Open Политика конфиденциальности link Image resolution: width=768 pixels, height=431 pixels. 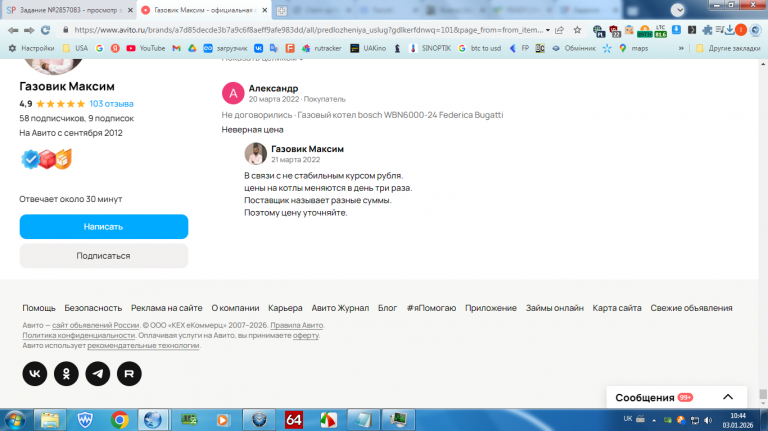[78, 335]
